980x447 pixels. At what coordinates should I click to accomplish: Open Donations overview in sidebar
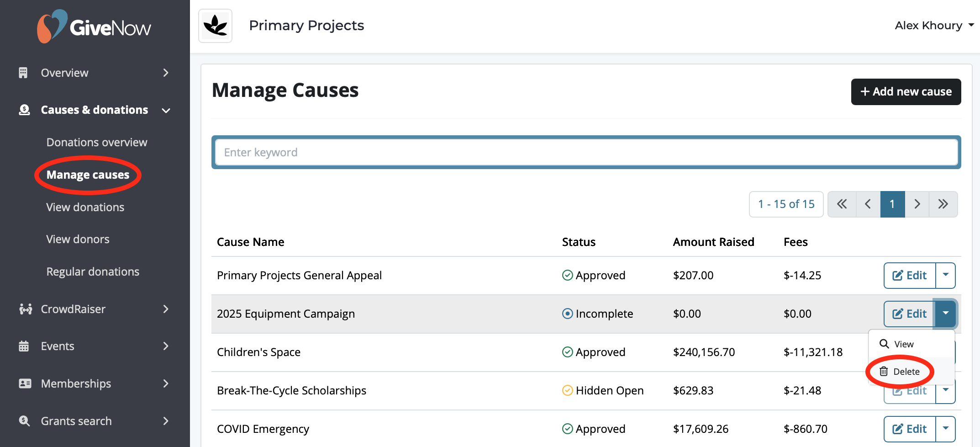(x=97, y=142)
